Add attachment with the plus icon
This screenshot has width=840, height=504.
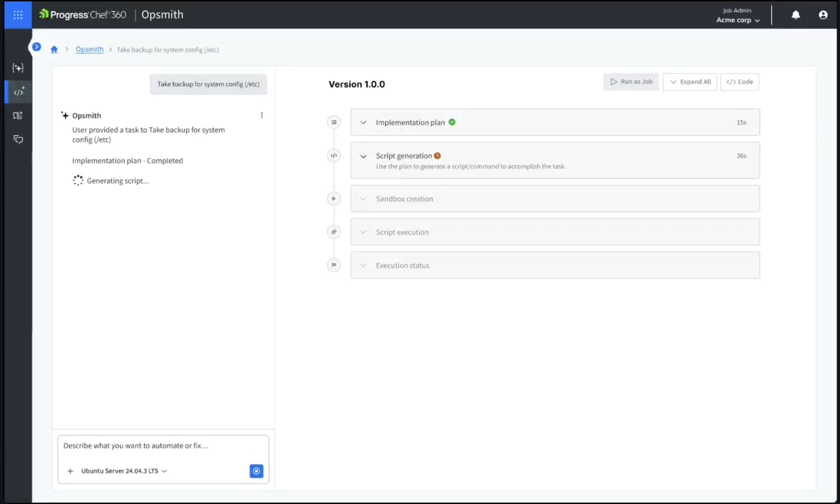click(x=70, y=471)
